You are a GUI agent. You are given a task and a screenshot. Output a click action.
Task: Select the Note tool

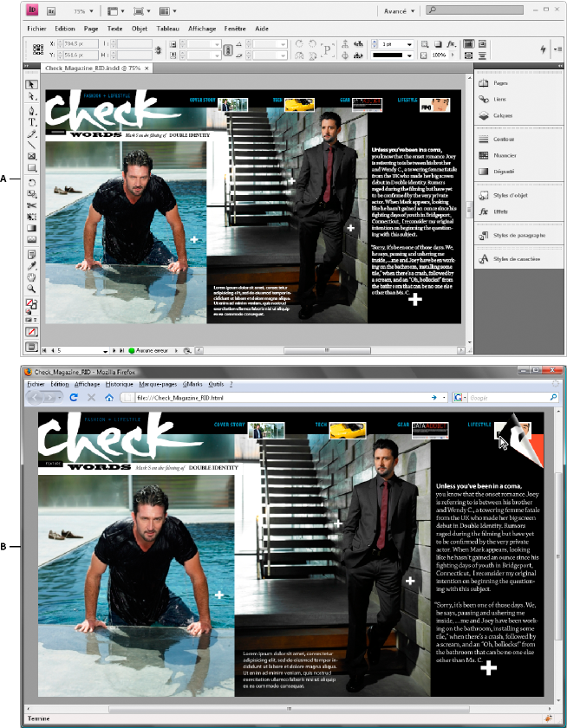[31, 255]
